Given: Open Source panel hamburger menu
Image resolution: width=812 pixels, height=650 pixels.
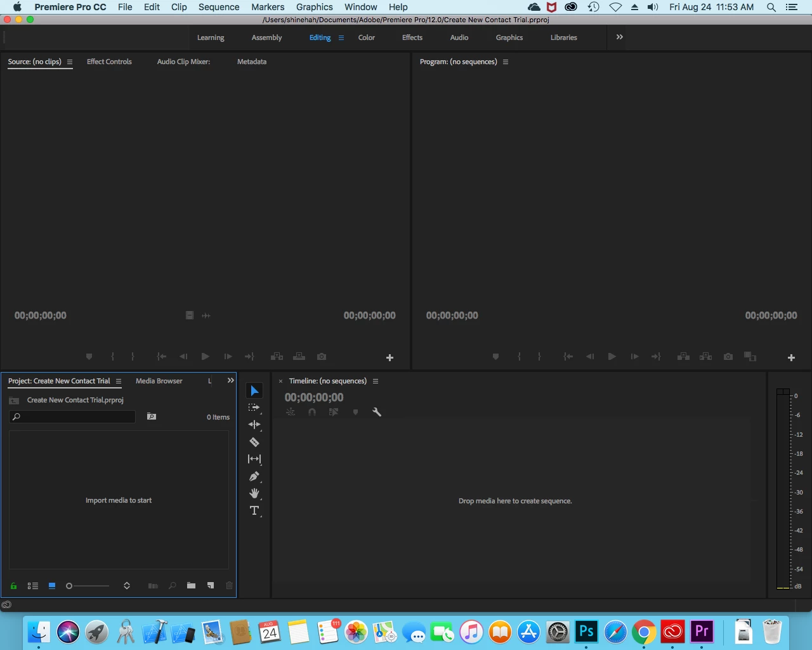Looking at the screenshot, I should point(70,62).
